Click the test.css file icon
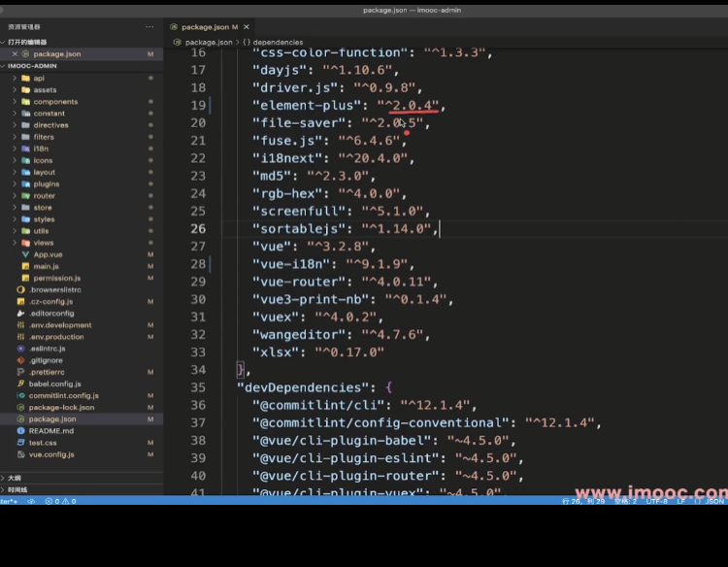Image resolution: width=728 pixels, height=567 pixels. click(x=20, y=442)
